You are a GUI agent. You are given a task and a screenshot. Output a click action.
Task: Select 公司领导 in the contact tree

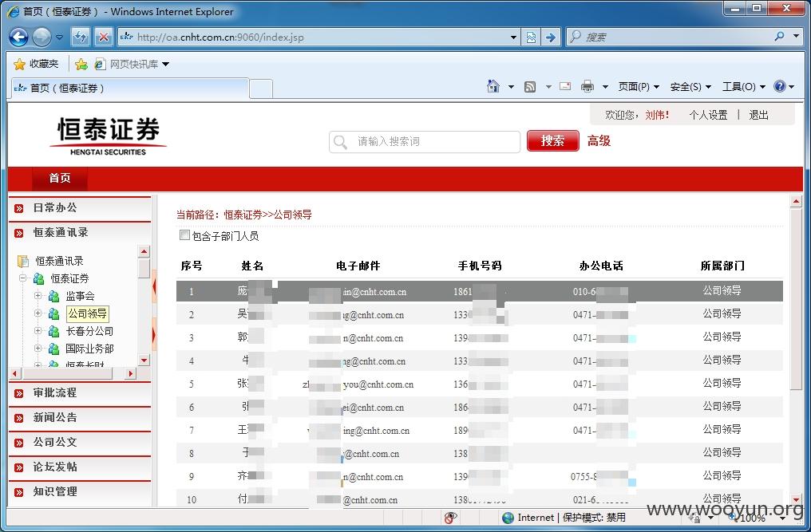pyautogui.click(x=88, y=313)
